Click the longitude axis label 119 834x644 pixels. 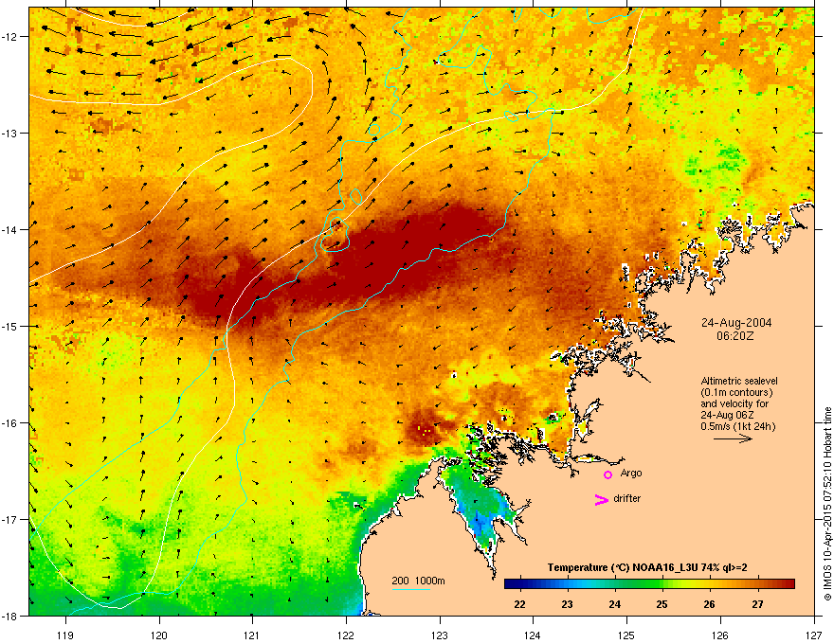click(65, 635)
